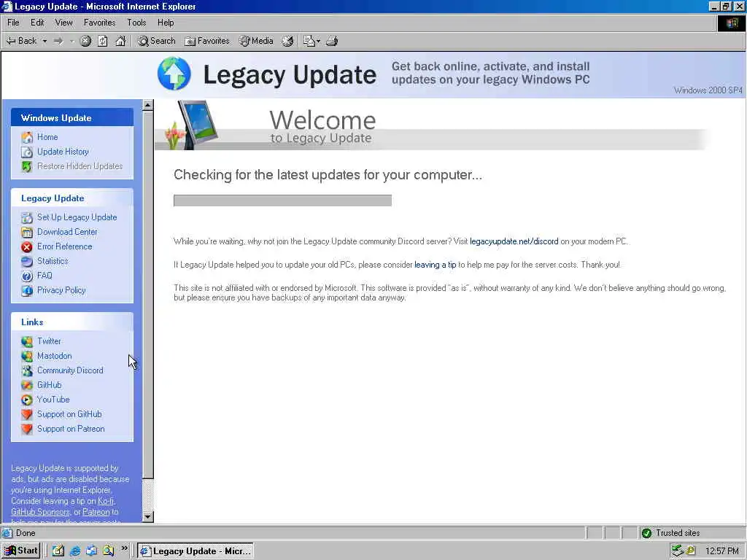The width and height of the screenshot is (747, 560).
Task: Click the GitHub link icon
Action: click(27, 385)
